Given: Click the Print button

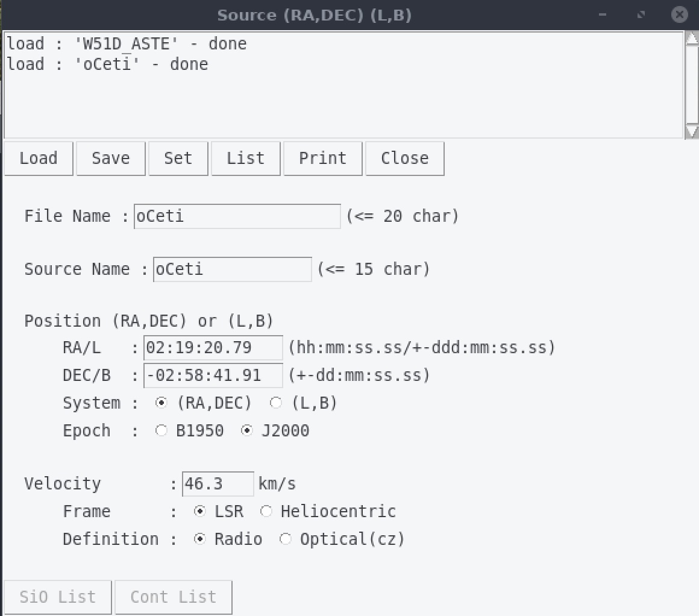Looking at the screenshot, I should pos(322,159).
